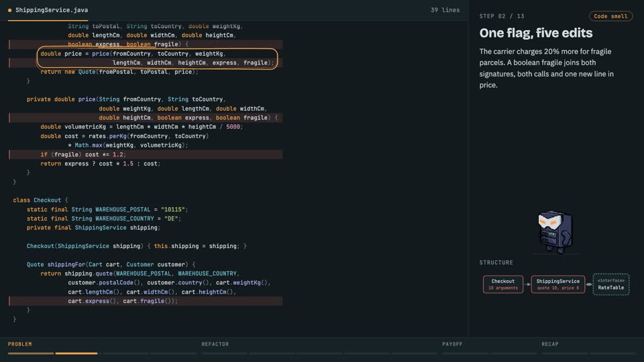This screenshot has height=362, width=644.
Task: Click the "cart.lengthCm(), cart.widthCm(), cart.heightCm()," line
Action: pos(152,292)
